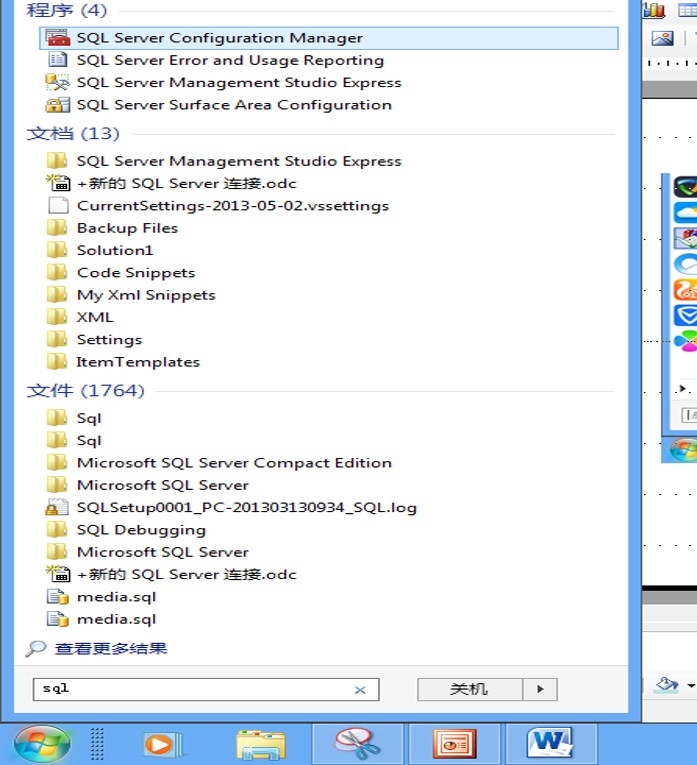This screenshot has height=765, width=697.
Task: Click into the sql search field
Action: 190,689
